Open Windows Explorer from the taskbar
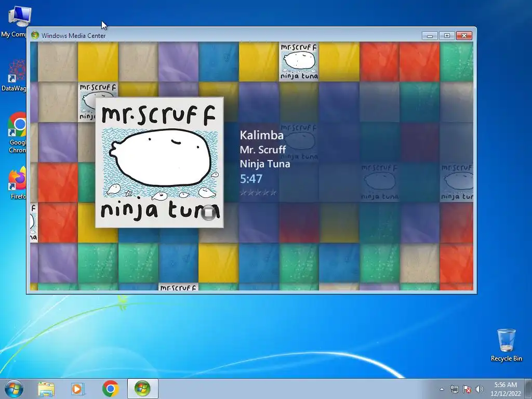 pyautogui.click(x=46, y=389)
